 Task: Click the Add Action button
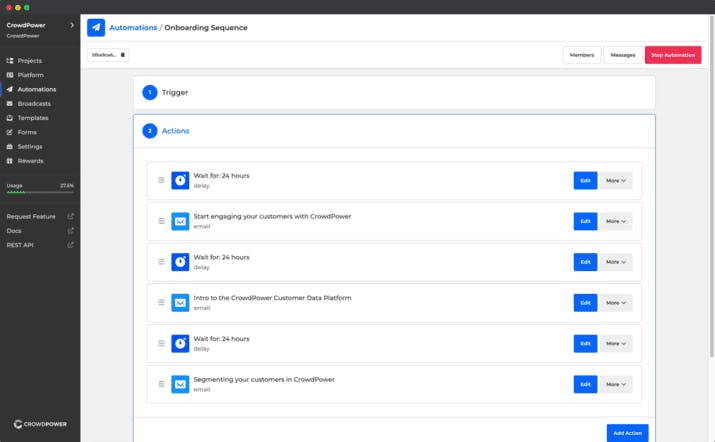tap(627, 433)
